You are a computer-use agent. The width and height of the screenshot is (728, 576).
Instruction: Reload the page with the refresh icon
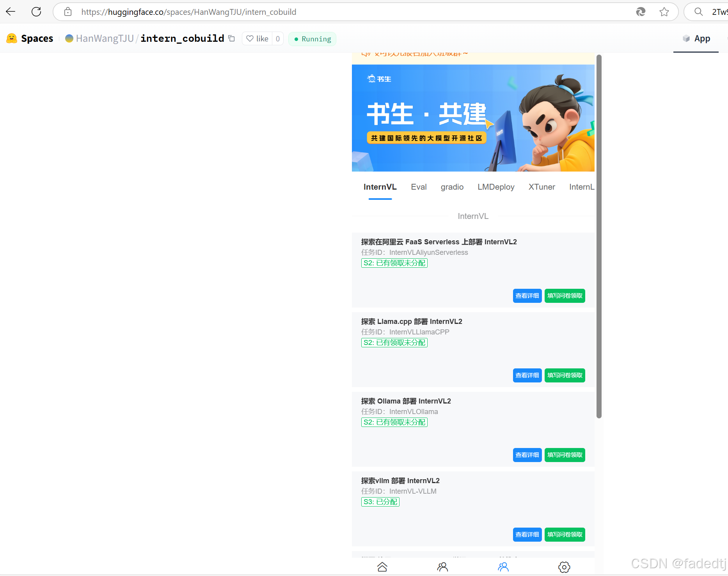(36, 12)
